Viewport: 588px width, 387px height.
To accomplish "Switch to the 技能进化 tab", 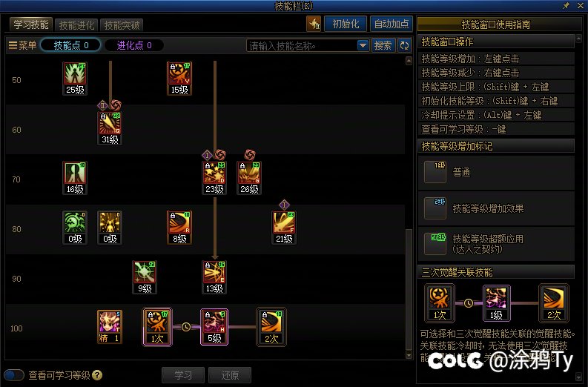I will pos(76,25).
